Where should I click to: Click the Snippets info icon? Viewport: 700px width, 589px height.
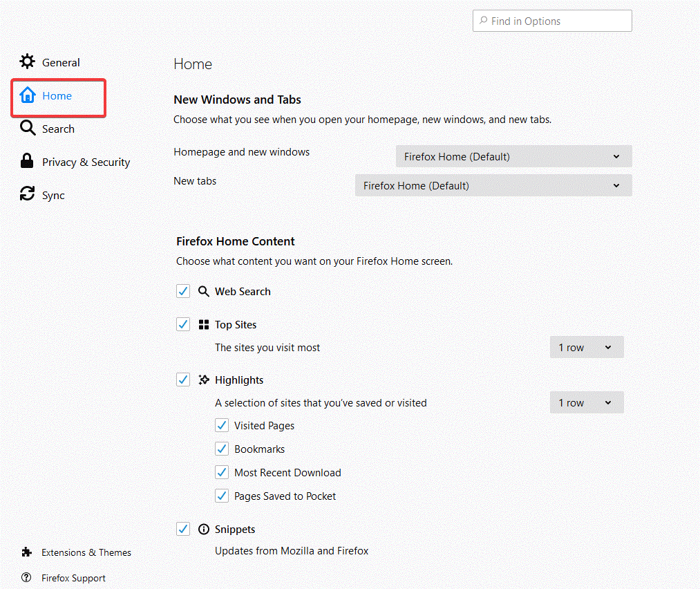(x=204, y=528)
